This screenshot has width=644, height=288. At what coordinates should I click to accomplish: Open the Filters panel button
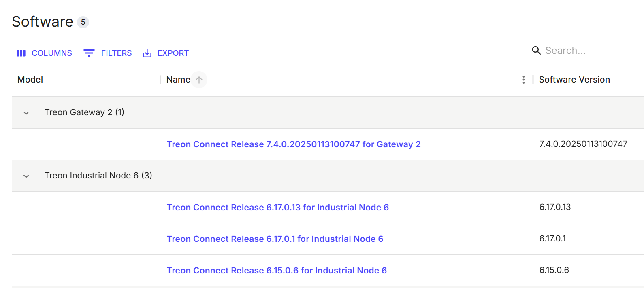pos(108,53)
